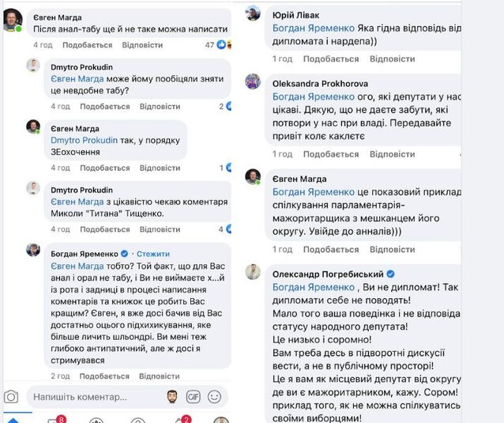The width and height of the screenshot is (504, 423).
Task: Like Юрій Лівак's comment with 'Подобається'
Action: tap(328, 59)
